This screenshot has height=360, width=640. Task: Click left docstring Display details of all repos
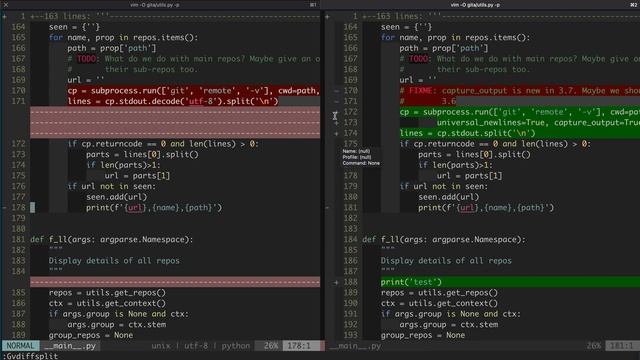114,261
